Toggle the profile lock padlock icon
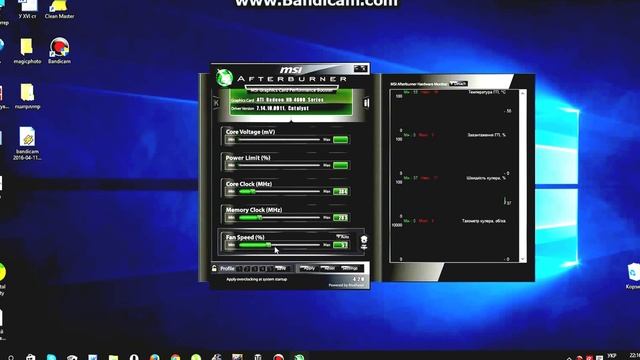This screenshot has width=640, height=360. click(x=214, y=268)
